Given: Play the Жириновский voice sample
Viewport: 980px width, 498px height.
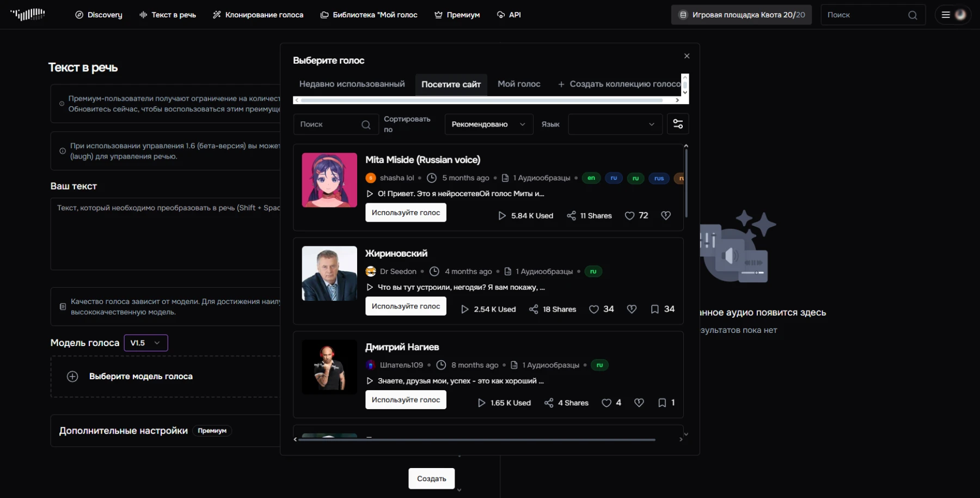Looking at the screenshot, I should pyautogui.click(x=370, y=288).
